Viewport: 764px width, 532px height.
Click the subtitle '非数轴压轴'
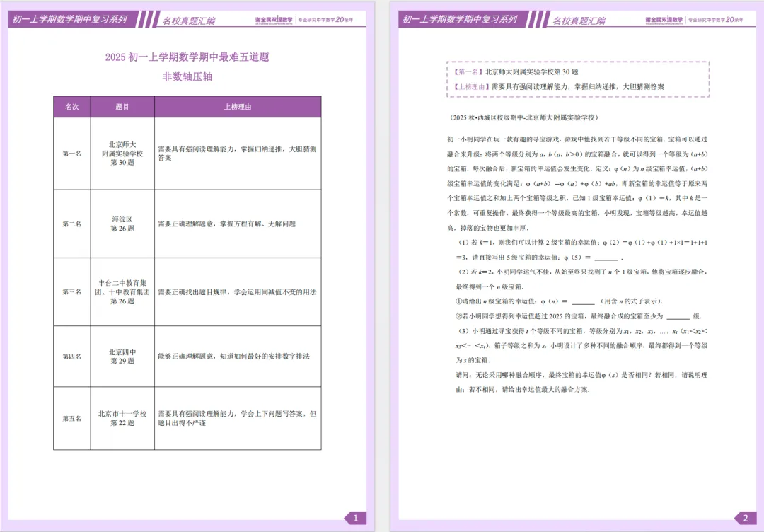pos(187,76)
